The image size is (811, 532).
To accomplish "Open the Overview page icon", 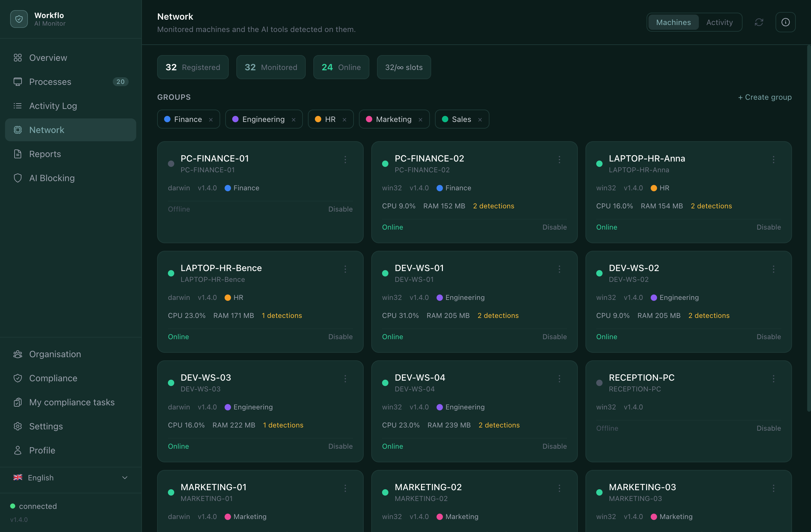I will click(18, 58).
